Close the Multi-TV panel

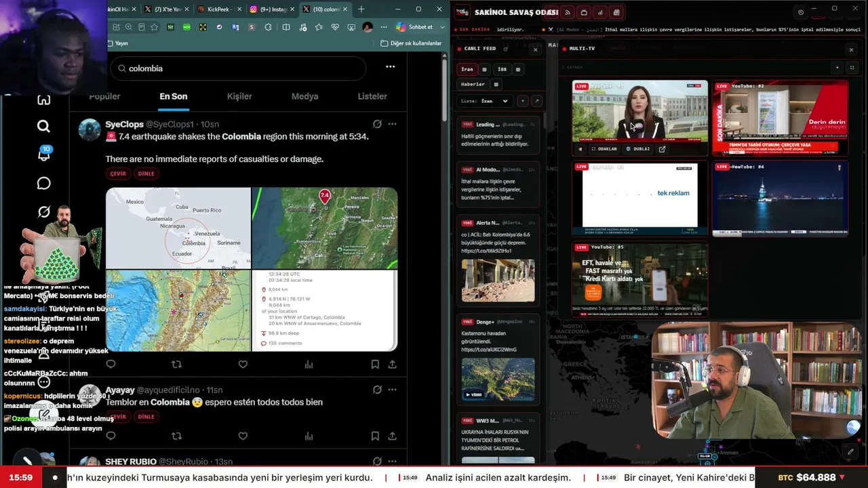[851, 49]
